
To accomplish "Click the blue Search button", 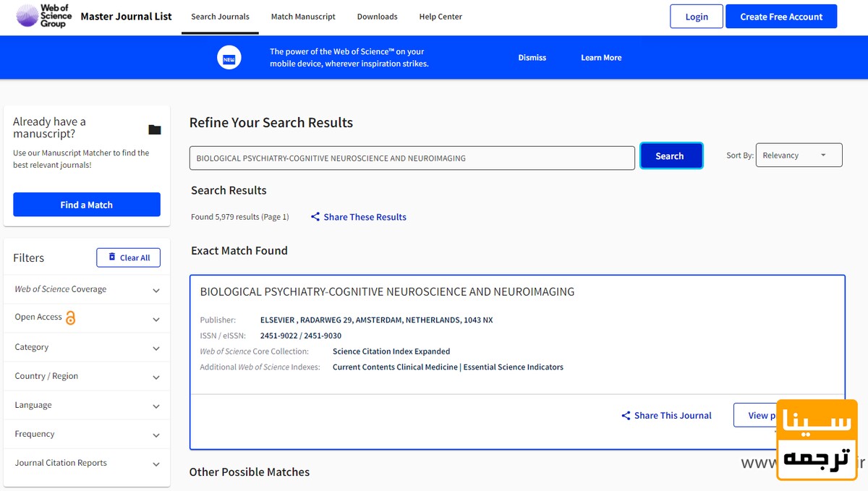I will [671, 156].
